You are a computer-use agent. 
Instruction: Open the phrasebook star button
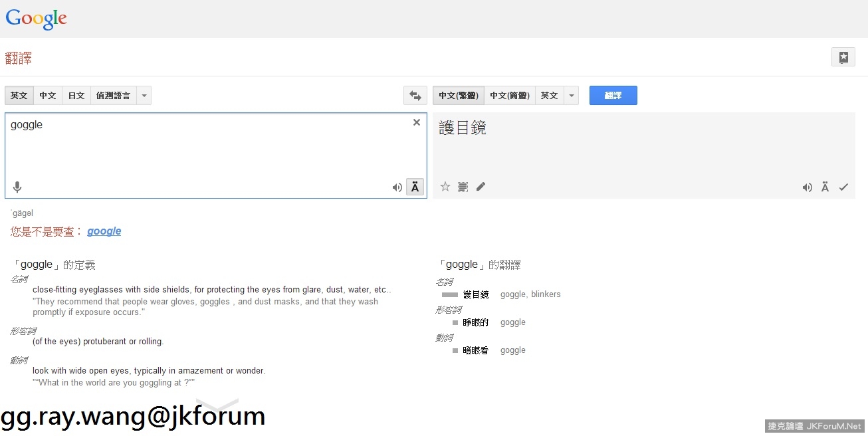coord(843,57)
